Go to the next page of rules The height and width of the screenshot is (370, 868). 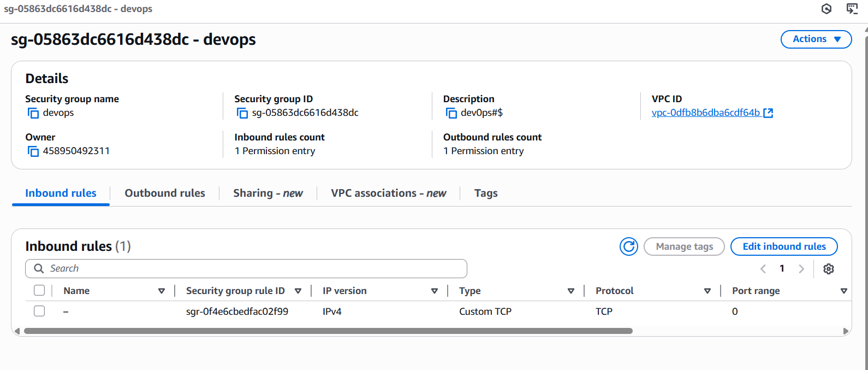[x=801, y=269]
